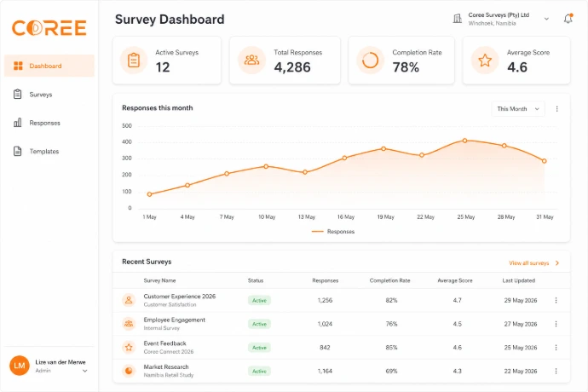Open the Dashboard sidebar item

click(x=49, y=66)
